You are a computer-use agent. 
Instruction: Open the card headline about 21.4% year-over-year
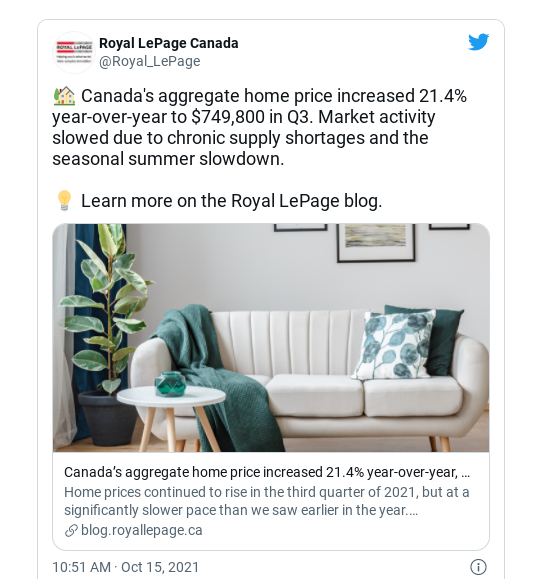[267, 472]
